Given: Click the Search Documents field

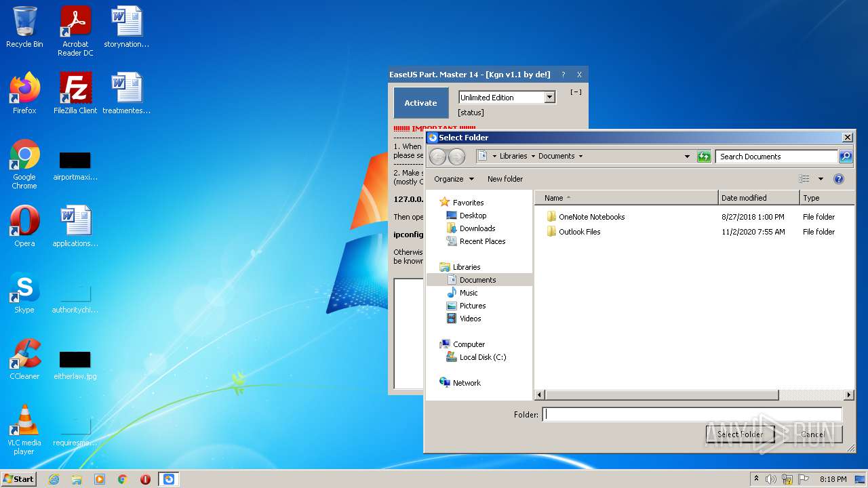Looking at the screenshot, I should tap(776, 157).
